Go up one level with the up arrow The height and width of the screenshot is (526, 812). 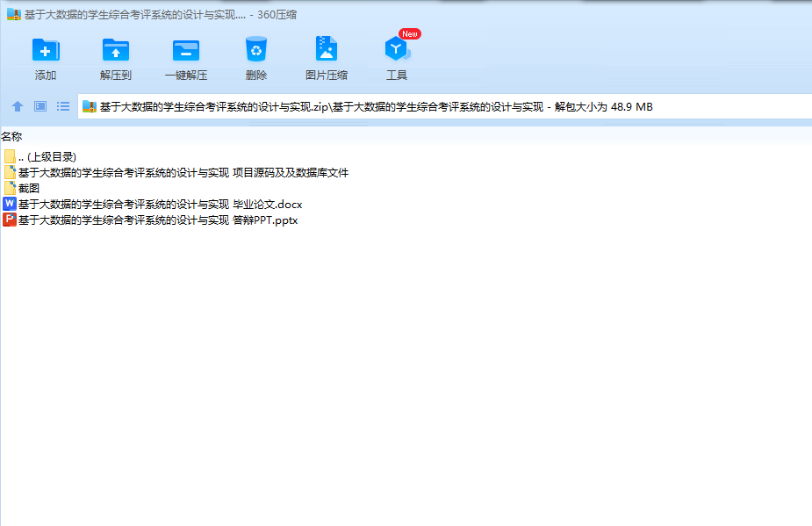(17, 106)
